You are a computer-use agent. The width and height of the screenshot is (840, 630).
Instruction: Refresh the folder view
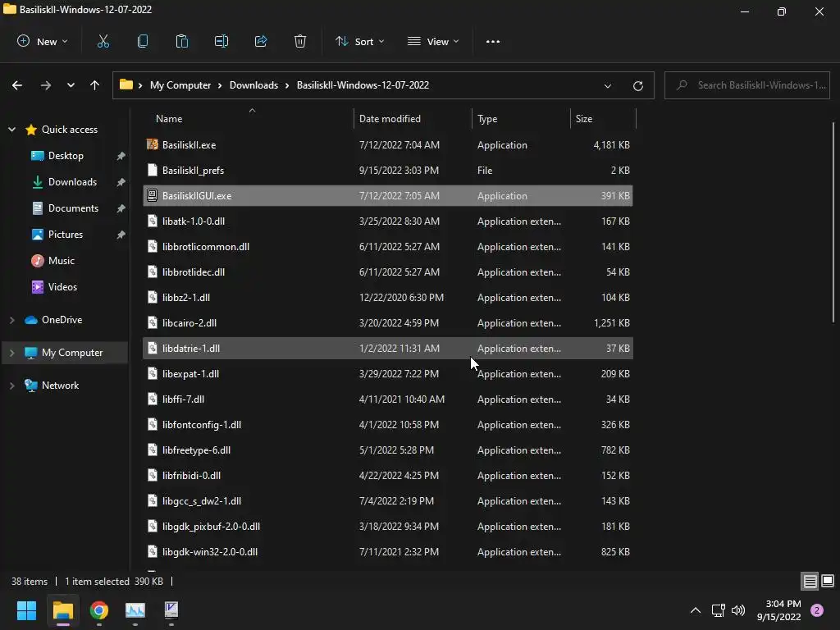point(638,85)
